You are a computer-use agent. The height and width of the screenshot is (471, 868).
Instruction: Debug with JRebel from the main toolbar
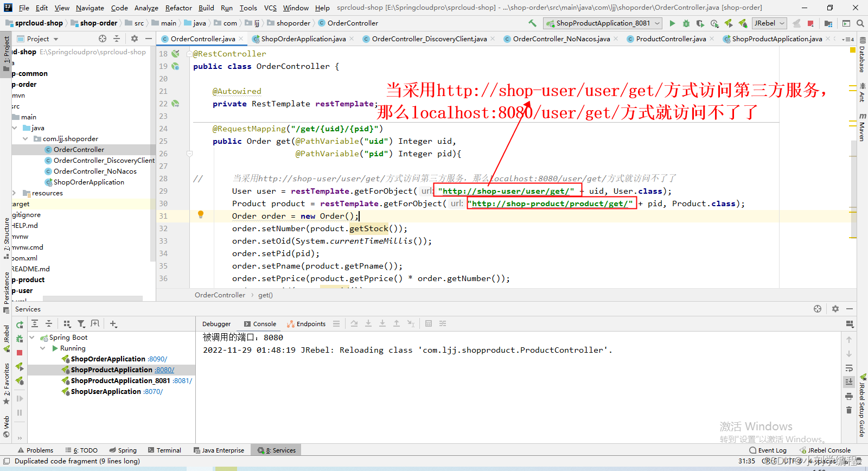click(743, 23)
